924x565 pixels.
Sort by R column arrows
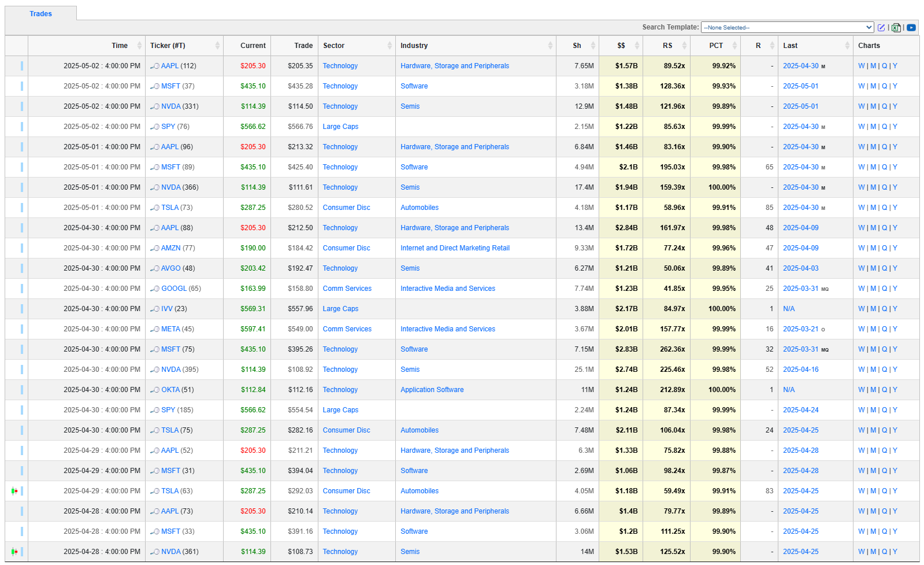pyautogui.click(x=772, y=46)
